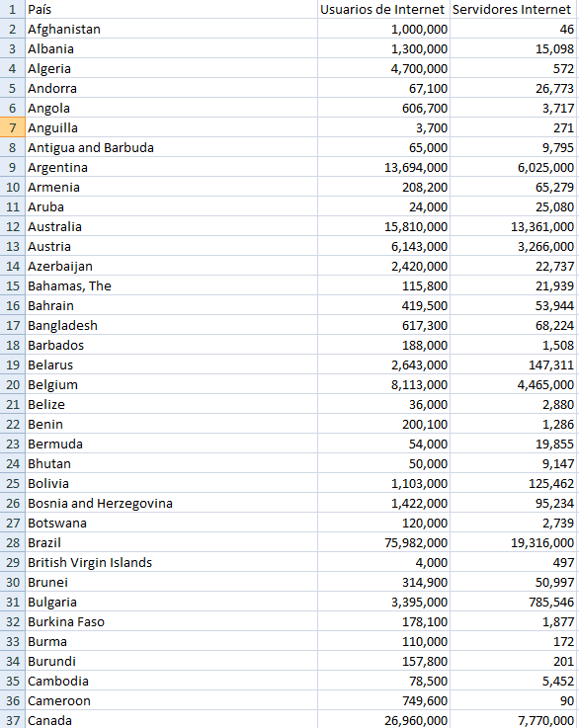Select Andorra's 67,100 users value
Screen dimensions: 579x728
point(384,88)
